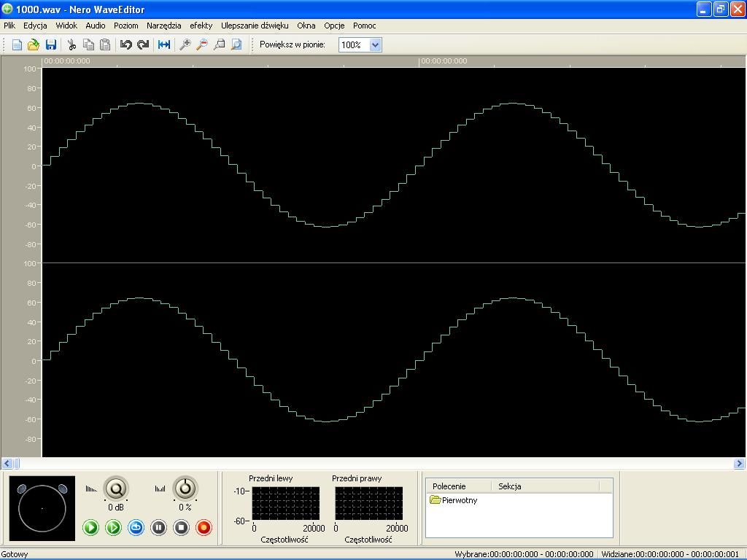747x560 pixels.
Task: Cut selection with scissors icon
Action: pyautogui.click(x=71, y=44)
